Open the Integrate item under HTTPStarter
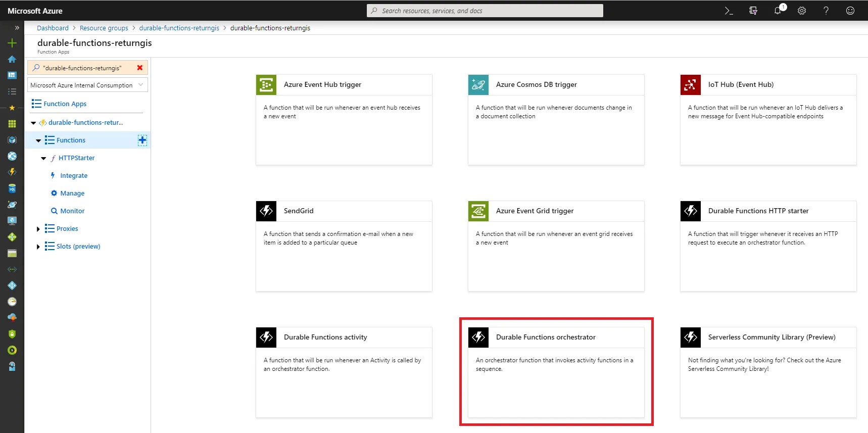Viewport: 868px width, 433px height. pyautogui.click(x=74, y=176)
